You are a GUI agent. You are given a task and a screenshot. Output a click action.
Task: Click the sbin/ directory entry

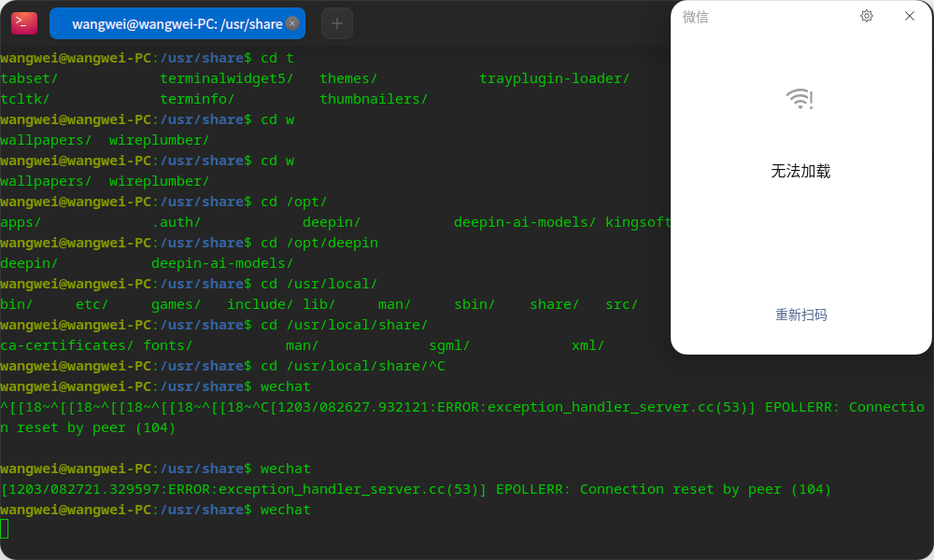[x=474, y=304]
